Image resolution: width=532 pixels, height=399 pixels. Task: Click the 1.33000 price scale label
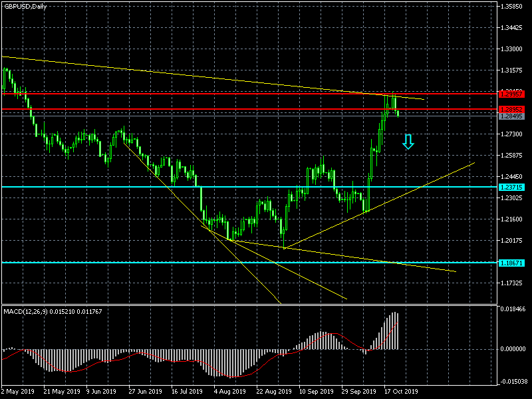coord(511,49)
